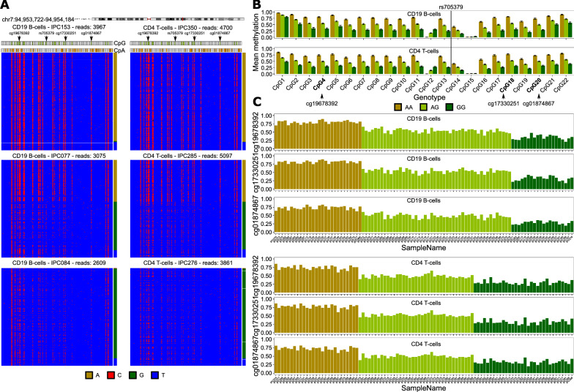Click title 'CD4 T-cells - IPC276 - reads: 3861'
Screen dimensions: 574x392
click(187, 263)
